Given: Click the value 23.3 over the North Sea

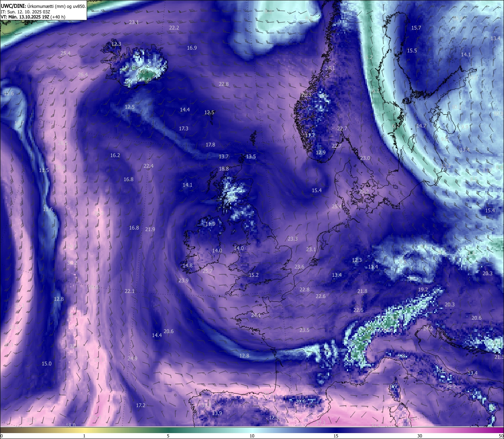Looking at the screenshot, I should tap(293, 239).
